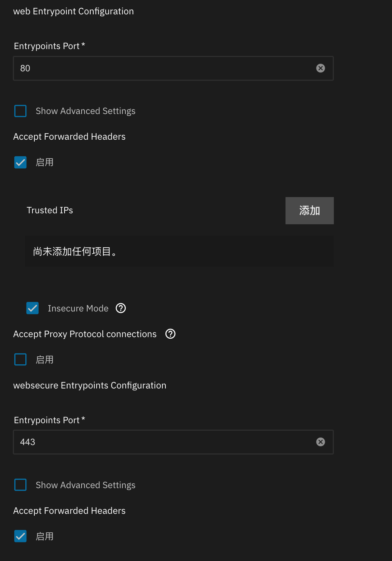The height and width of the screenshot is (561, 392).
Task: Click web section's Show Advanced Settings label
Action: coord(85,111)
